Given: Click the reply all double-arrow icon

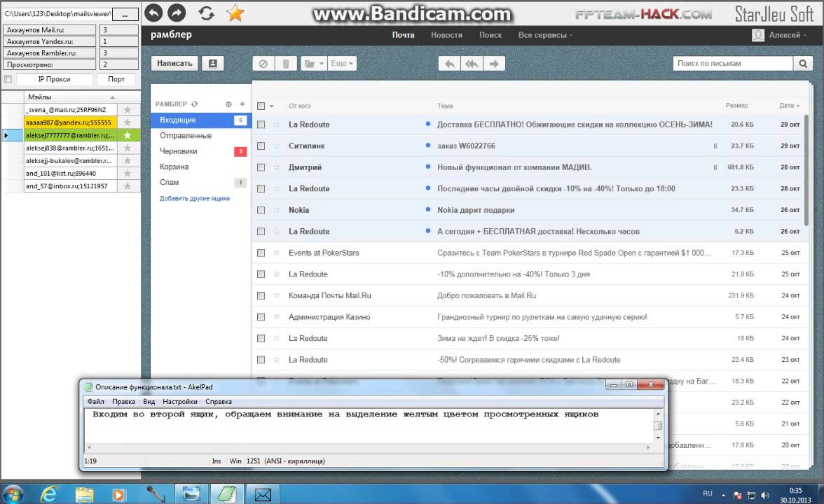Looking at the screenshot, I should 472,64.
